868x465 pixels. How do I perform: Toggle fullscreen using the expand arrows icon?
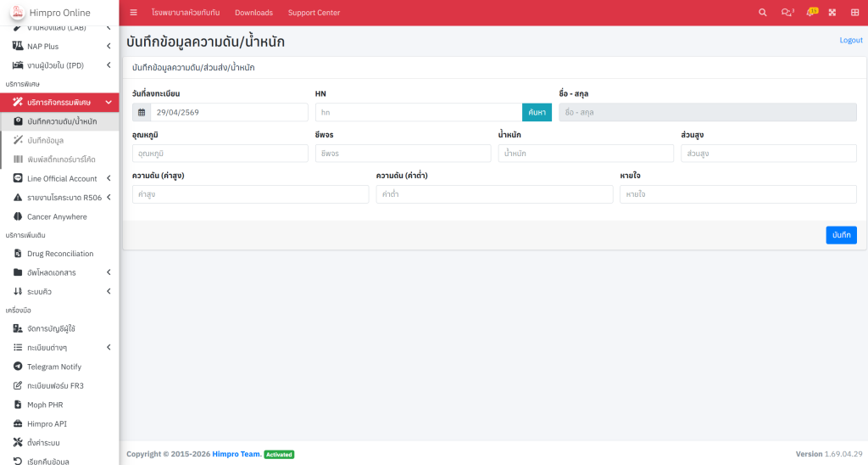click(x=832, y=13)
